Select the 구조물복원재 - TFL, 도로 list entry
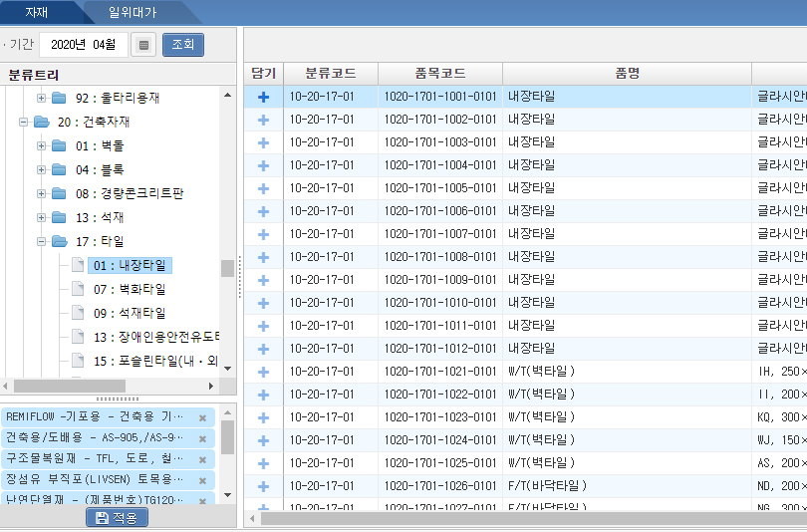Viewport: 807px width, 532px height. coord(95,459)
